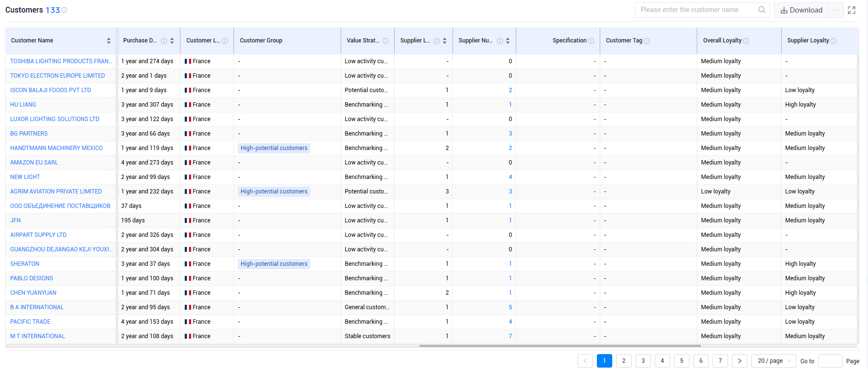Image resolution: width=868 pixels, height=370 pixels.
Task: Open TOSHIBA LIGHTING PRODUCTS FRAN... customer link
Action: pyautogui.click(x=61, y=61)
